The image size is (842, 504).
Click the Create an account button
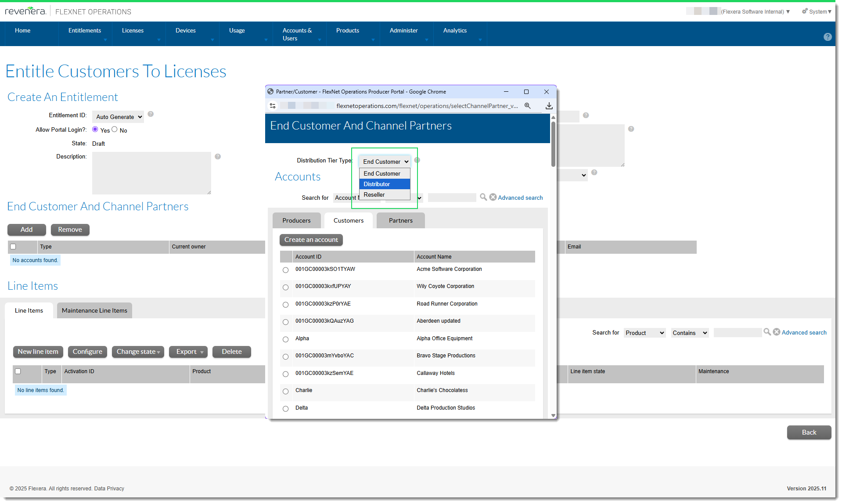pyautogui.click(x=311, y=240)
